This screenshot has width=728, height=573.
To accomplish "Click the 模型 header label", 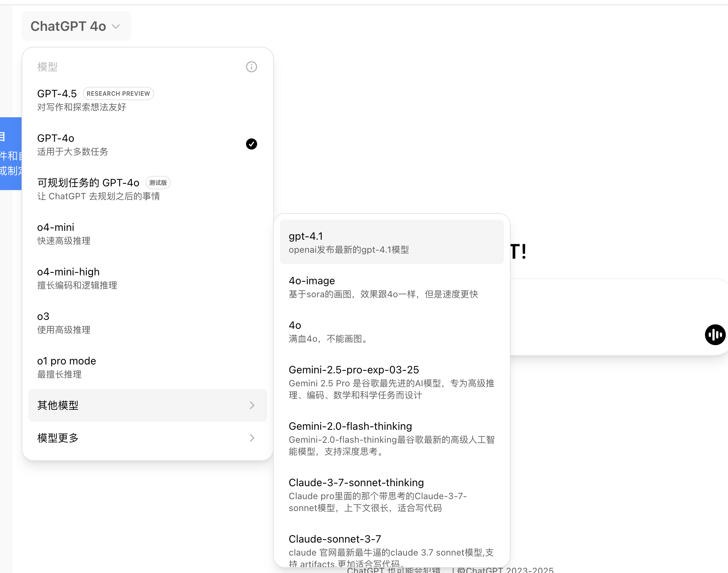I will point(47,67).
